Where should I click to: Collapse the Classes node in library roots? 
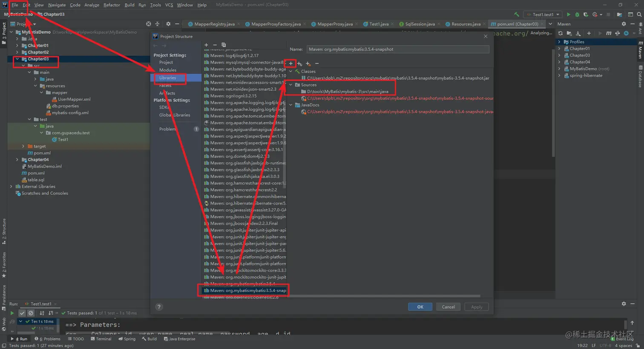[291, 72]
